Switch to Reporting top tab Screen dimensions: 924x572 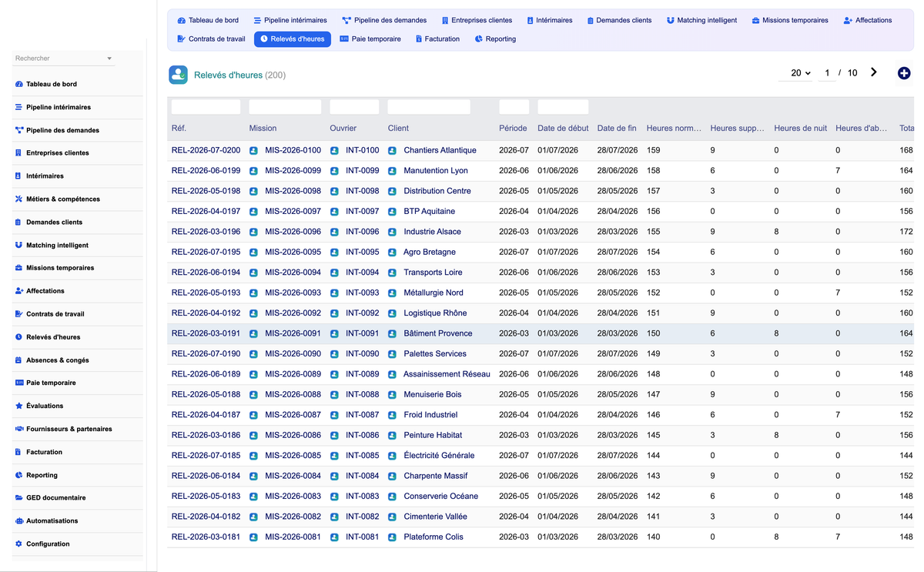(495, 38)
